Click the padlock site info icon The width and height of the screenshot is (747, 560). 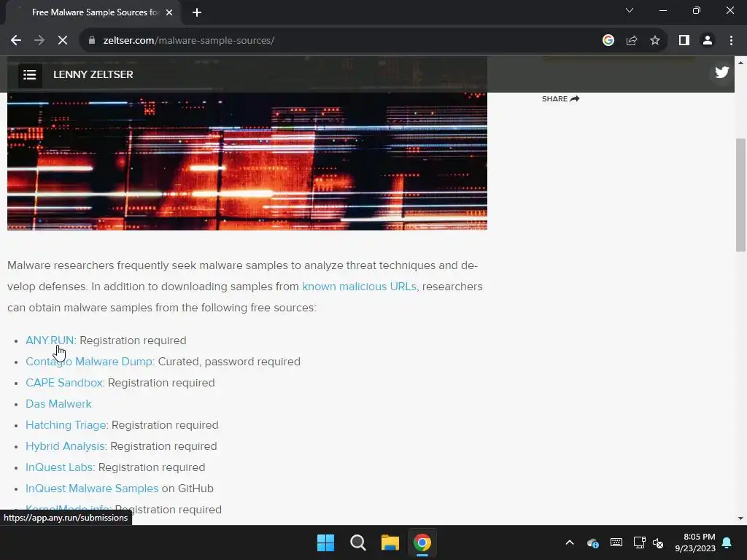(91, 41)
